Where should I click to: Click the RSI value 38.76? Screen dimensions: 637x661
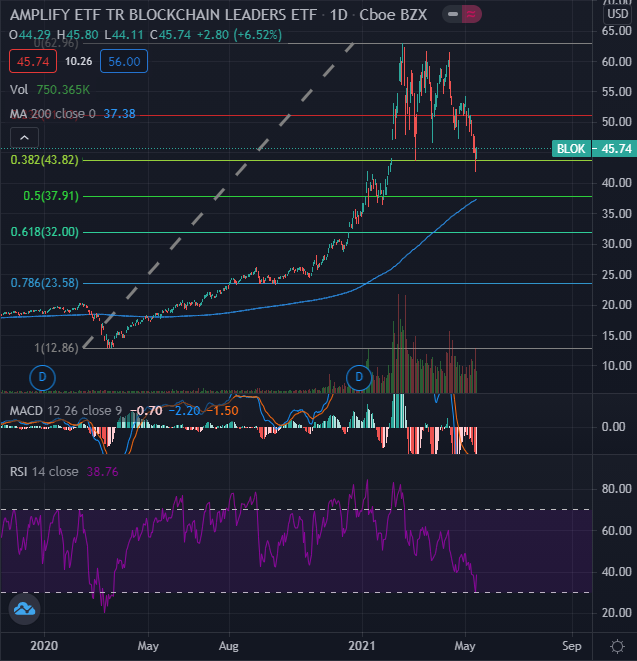(x=102, y=471)
